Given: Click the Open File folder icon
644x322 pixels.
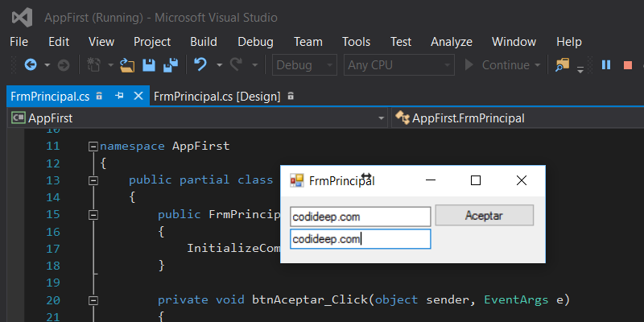Looking at the screenshot, I should pos(127,65).
